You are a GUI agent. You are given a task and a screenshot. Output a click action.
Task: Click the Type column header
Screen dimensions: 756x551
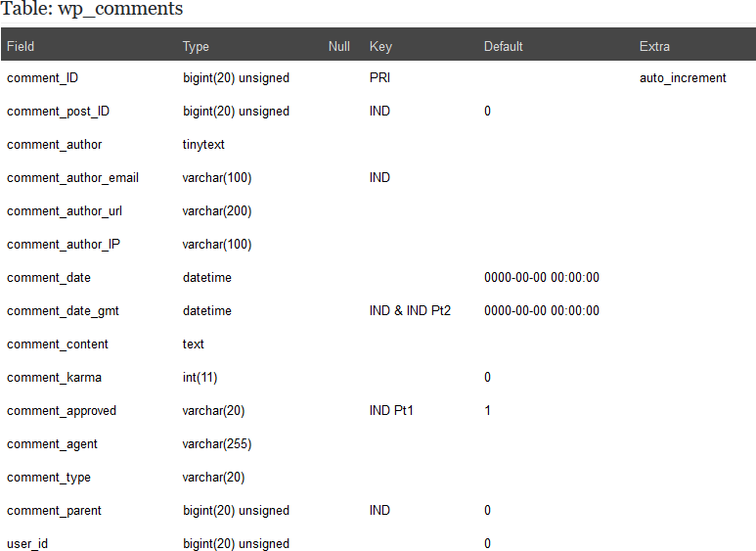click(x=196, y=46)
